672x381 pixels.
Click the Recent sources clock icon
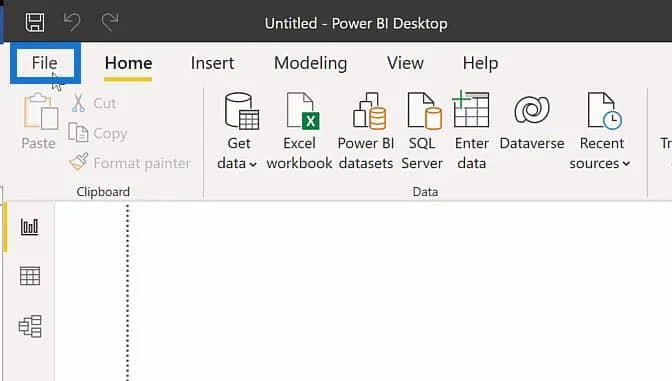click(604, 111)
